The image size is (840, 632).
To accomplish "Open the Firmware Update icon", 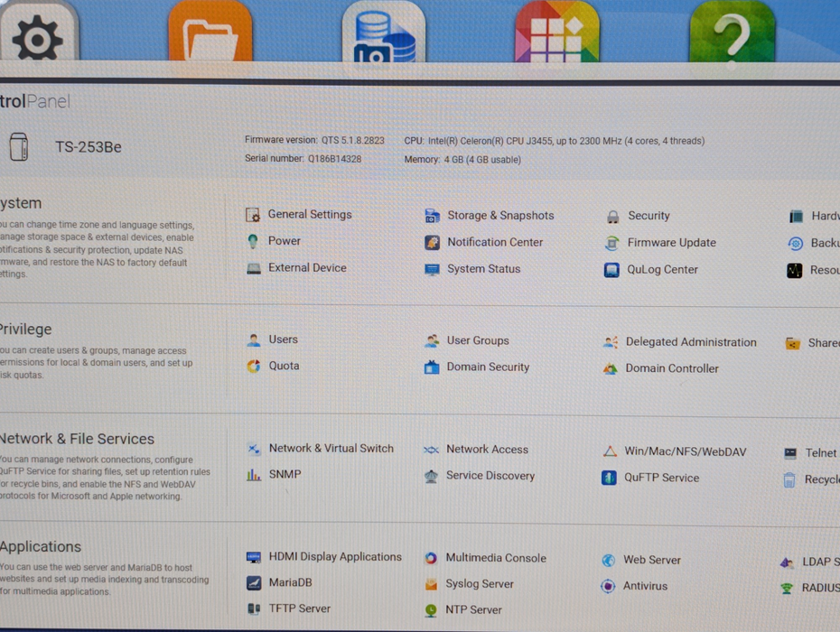I will click(x=611, y=243).
